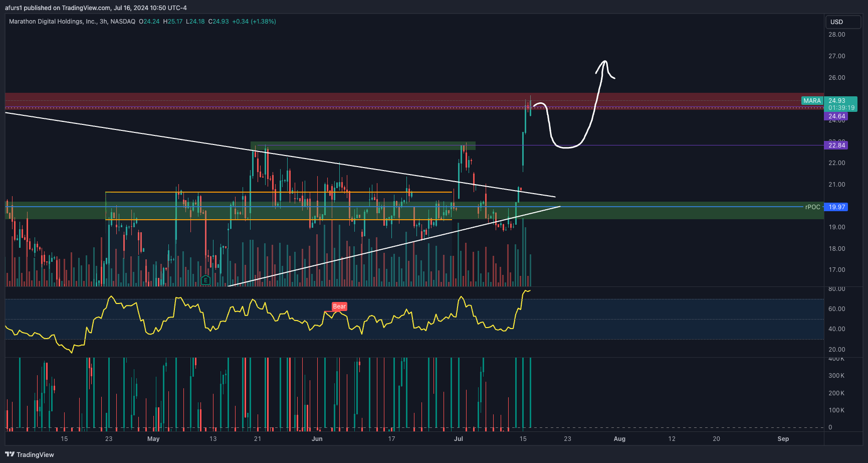Click the 60.00 RSI axis label

[837, 309]
